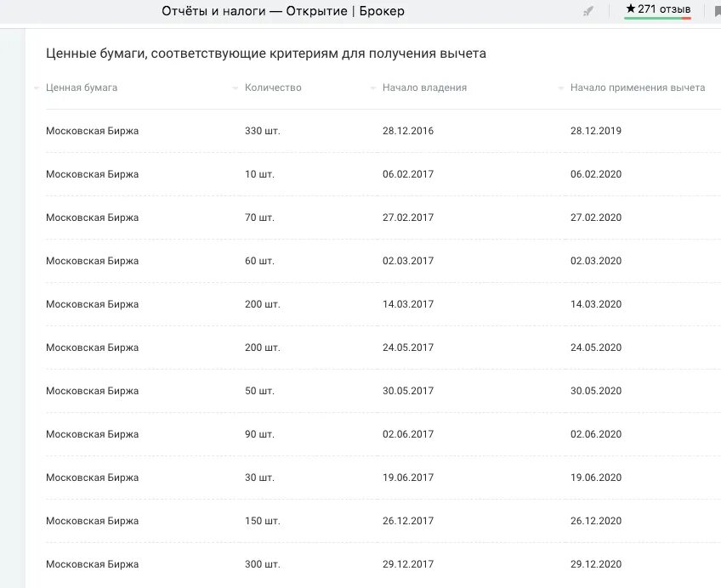Screen dimensions: 721x588
Task: Click quantity cell 60 шт.
Action: click(x=259, y=261)
